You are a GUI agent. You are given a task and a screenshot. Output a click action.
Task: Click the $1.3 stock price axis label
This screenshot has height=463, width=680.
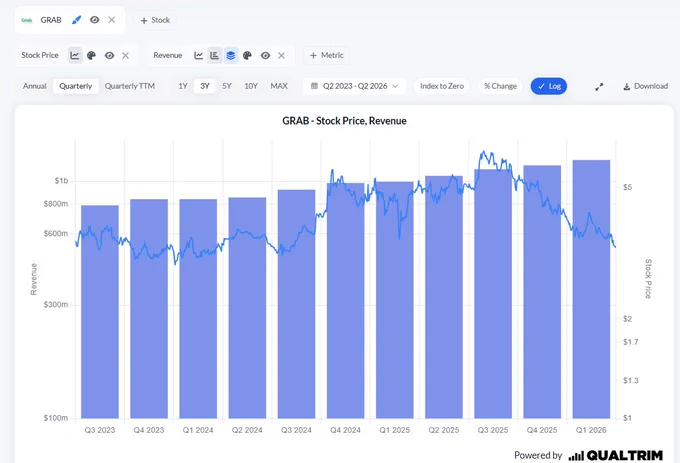pyautogui.click(x=631, y=381)
